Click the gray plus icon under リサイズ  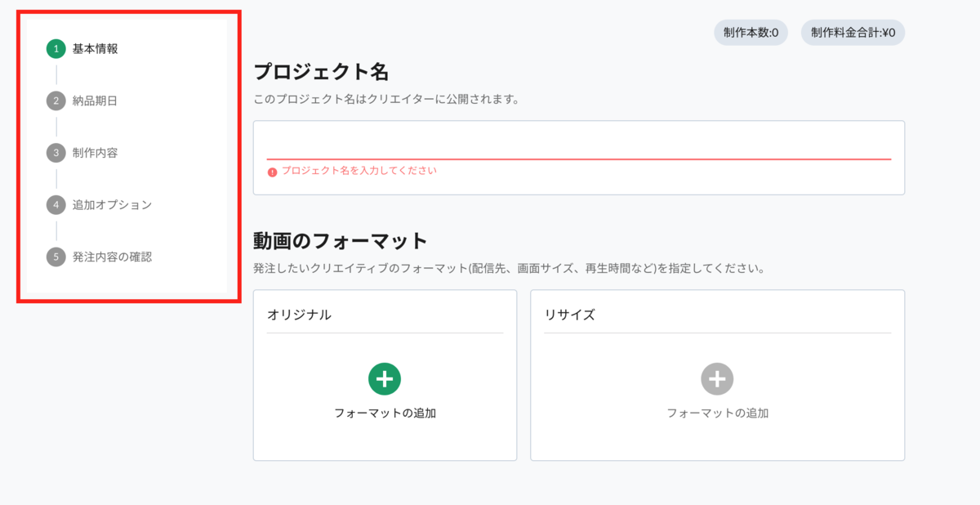[x=717, y=379]
